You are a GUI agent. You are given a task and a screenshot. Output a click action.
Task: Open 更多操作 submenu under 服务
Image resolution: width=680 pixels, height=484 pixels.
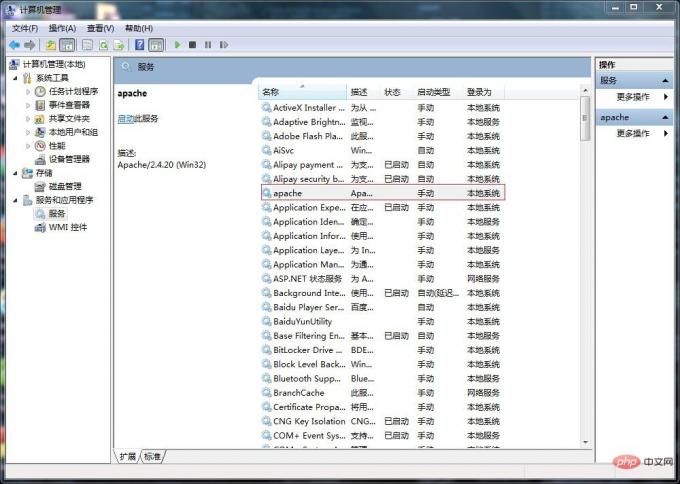[633, 97]
